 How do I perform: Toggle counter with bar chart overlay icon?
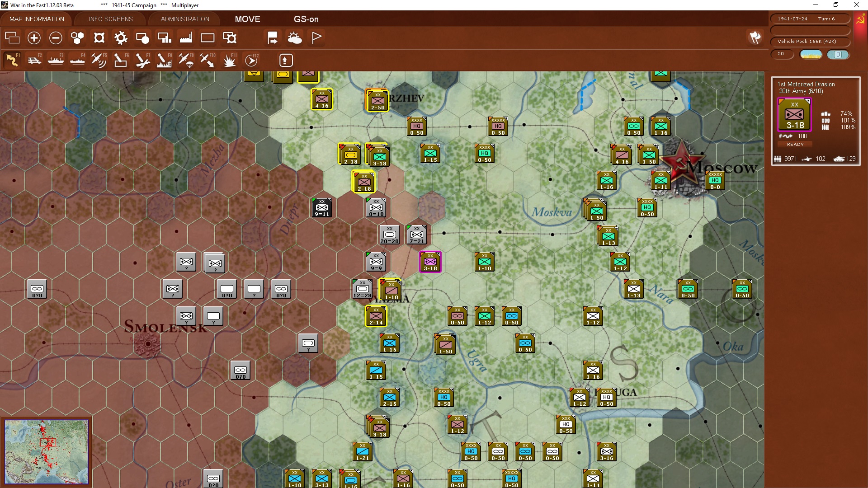click(x=164, y=38)
